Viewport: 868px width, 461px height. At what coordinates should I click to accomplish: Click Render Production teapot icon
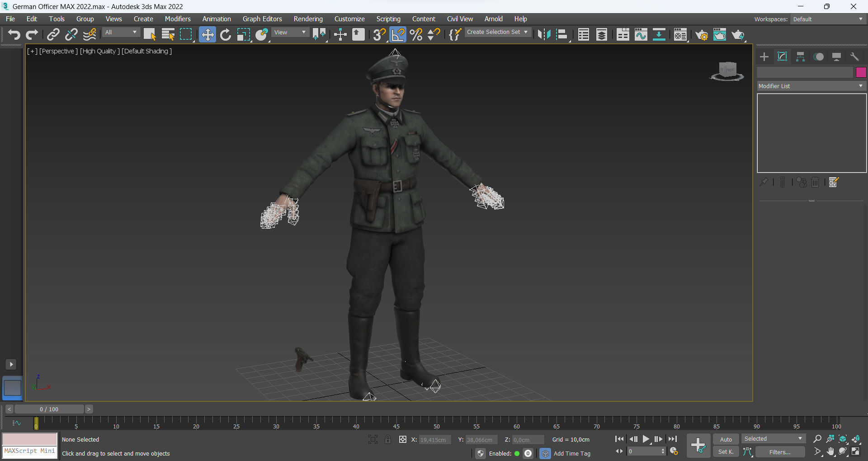(x=738, y=35)
